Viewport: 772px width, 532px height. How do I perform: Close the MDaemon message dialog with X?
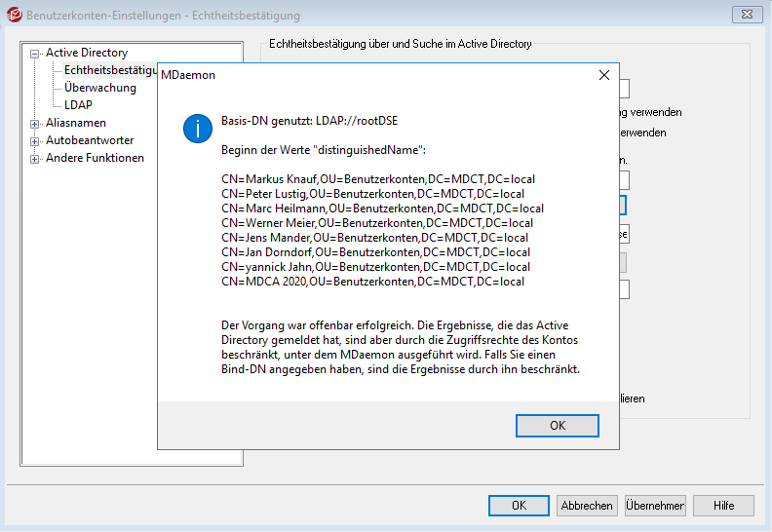pos(603,75)
